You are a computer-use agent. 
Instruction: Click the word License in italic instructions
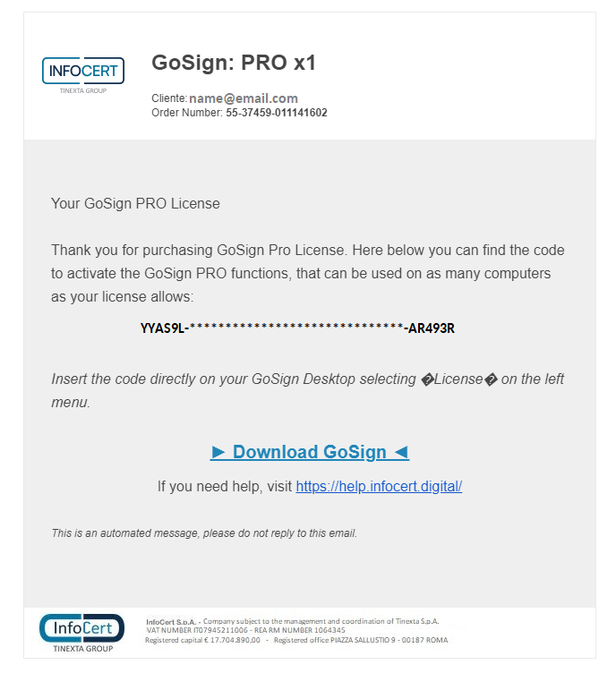[x=458, y=379]
